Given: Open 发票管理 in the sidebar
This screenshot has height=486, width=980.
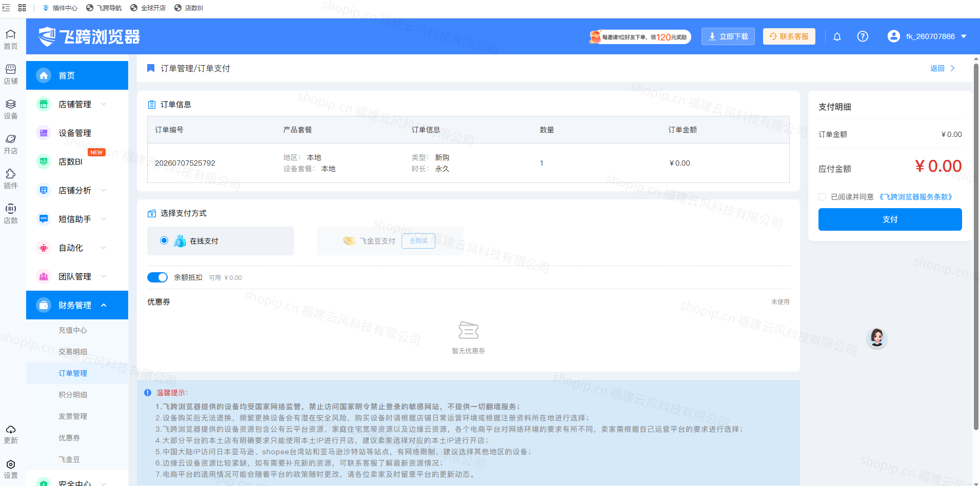Looking at the screenshot, I should pyautogui.click(x=73, y=416).
